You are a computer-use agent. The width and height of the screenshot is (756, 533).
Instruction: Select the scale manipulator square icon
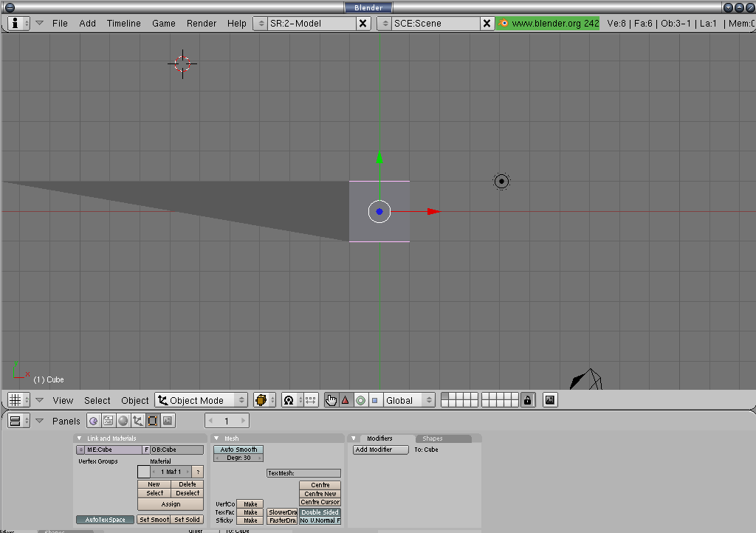[374, 400]
